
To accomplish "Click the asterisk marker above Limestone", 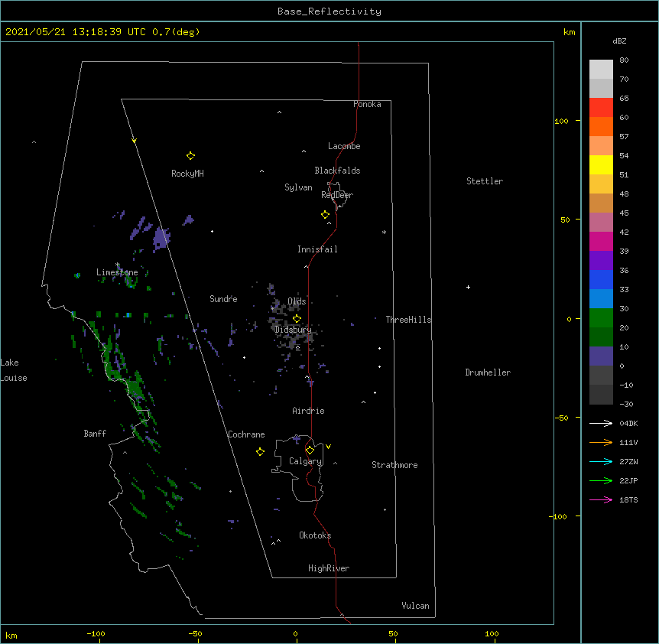I will (117, 265).
